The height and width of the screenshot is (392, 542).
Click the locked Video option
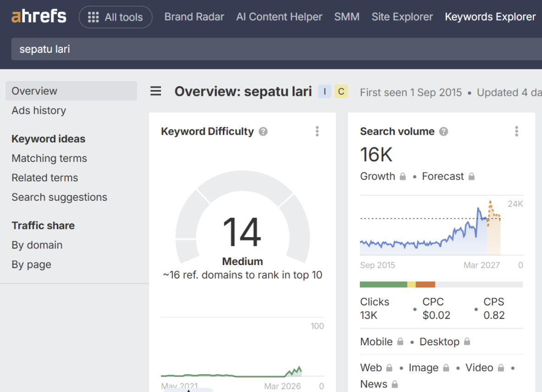485,367
